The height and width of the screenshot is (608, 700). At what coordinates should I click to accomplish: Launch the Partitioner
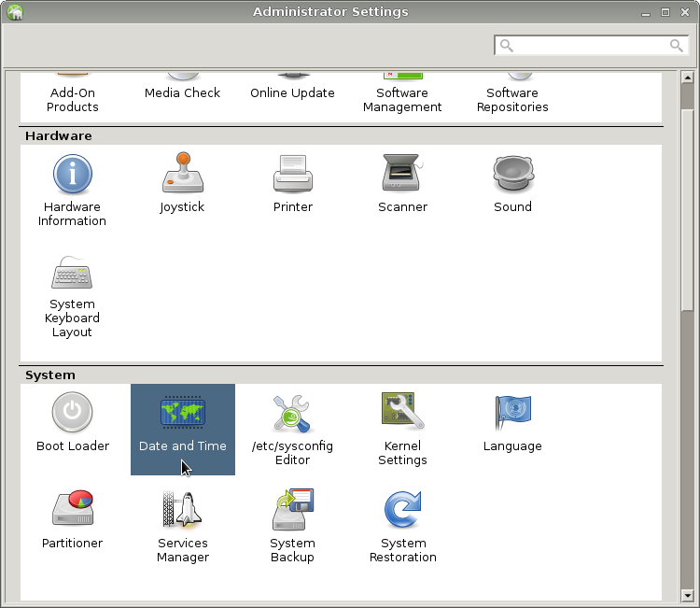coord(72,519)
